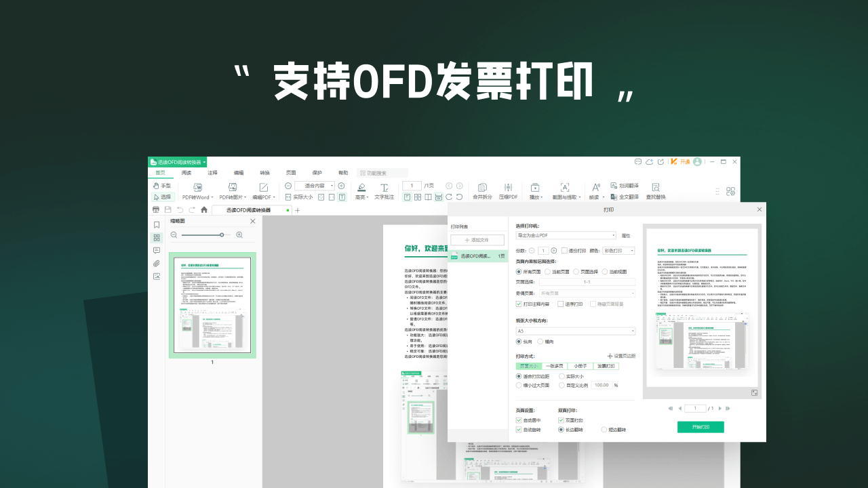Screen dimensions: 868x488
Task: Open the bookmark panel in left sidebar
Action: tap(157, 225)
